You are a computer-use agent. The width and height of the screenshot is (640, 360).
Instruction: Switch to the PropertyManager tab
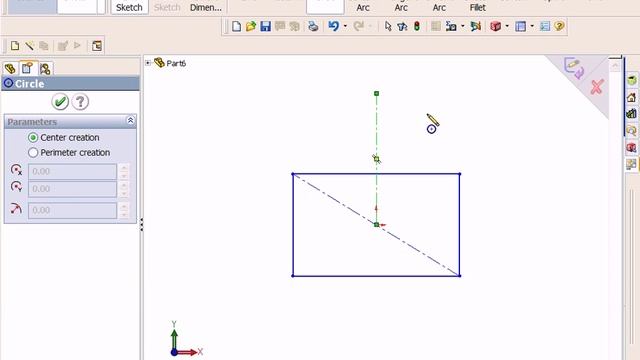27,68
